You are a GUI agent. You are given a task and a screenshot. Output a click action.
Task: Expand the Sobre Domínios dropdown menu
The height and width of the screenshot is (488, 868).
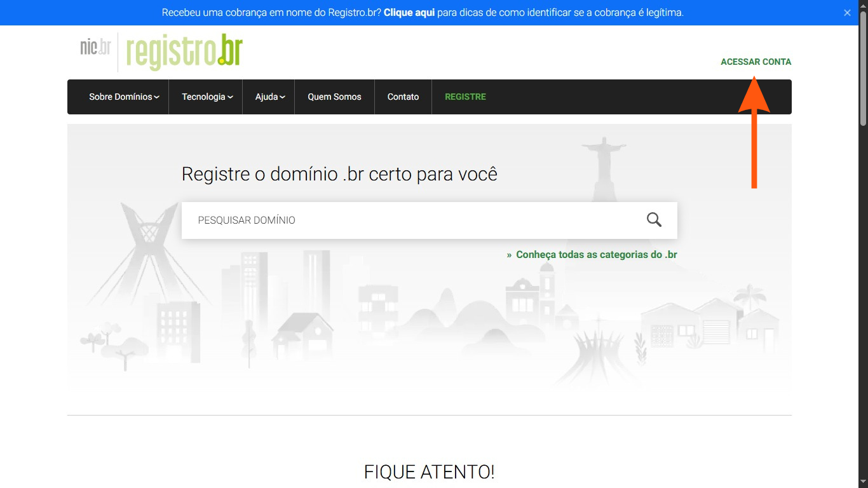124,97
